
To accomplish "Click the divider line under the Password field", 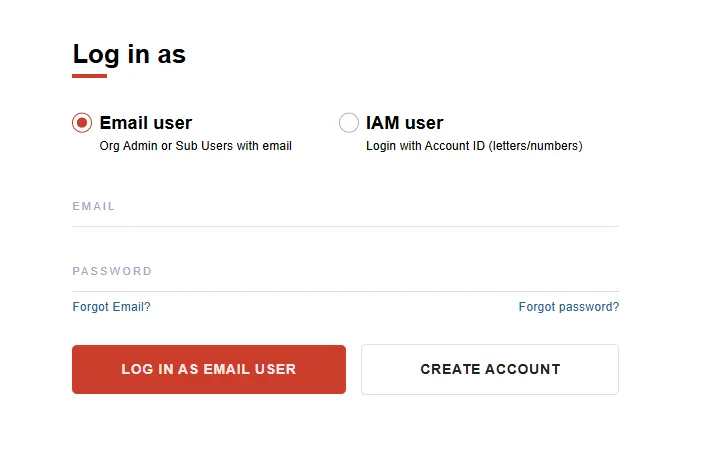I will point(345,291).
